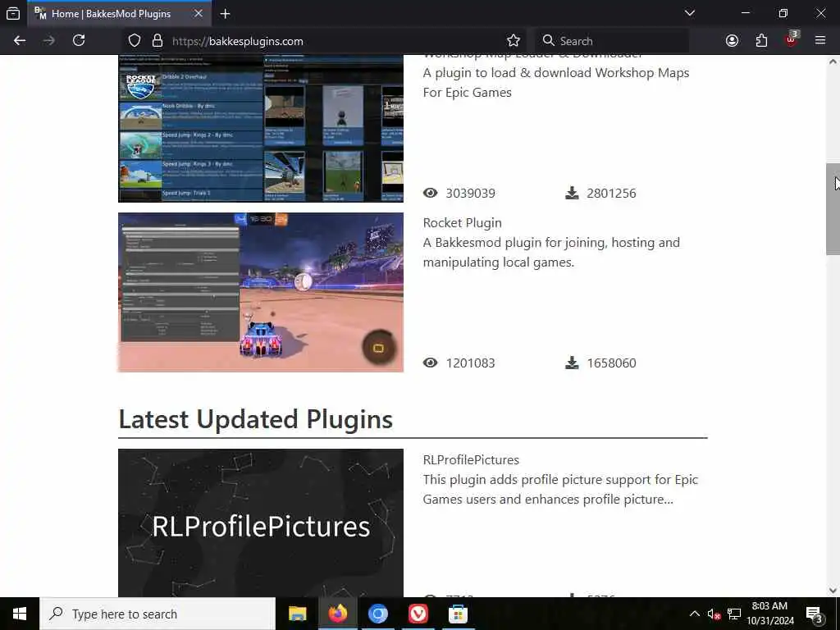
Task: Focus the bakkesplugins.com address bar
Action: (x=323, y=41)
